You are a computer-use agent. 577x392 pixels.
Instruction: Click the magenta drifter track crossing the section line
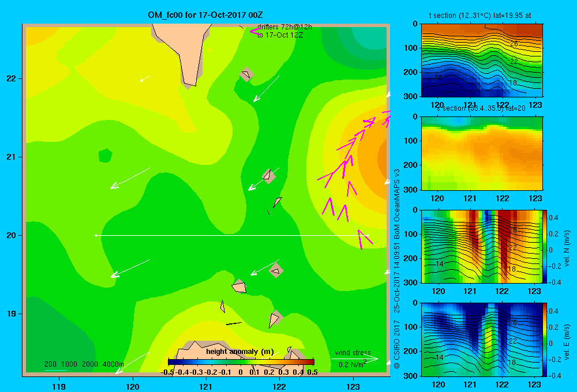click(364, 239)
